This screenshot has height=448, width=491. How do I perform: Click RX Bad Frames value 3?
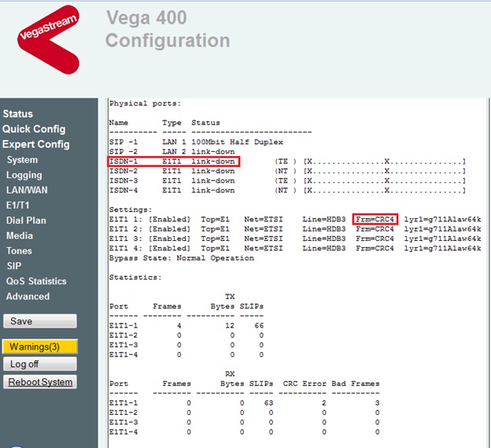[378, 403]
